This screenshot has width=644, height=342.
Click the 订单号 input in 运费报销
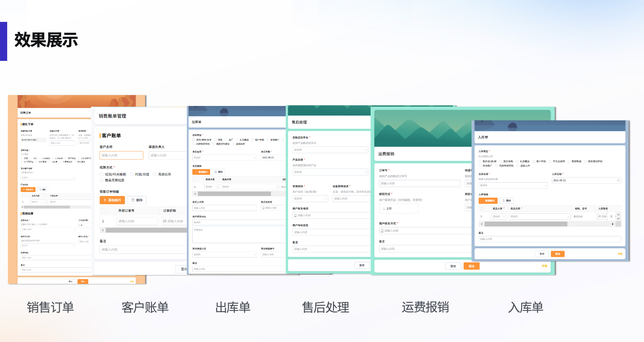[419, 183]
